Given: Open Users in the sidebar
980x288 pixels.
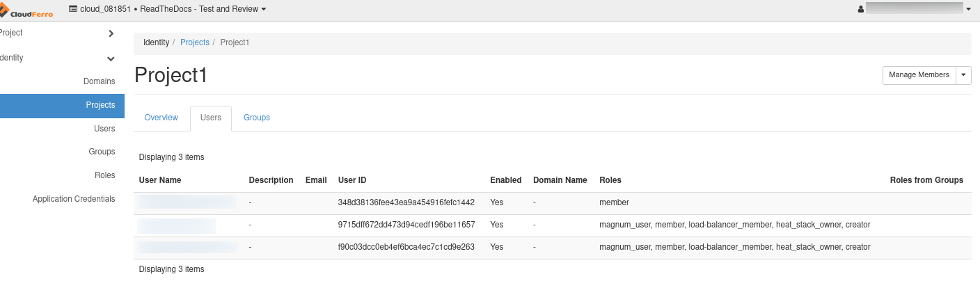Looking at the screenshot, I should coord(104,129).
